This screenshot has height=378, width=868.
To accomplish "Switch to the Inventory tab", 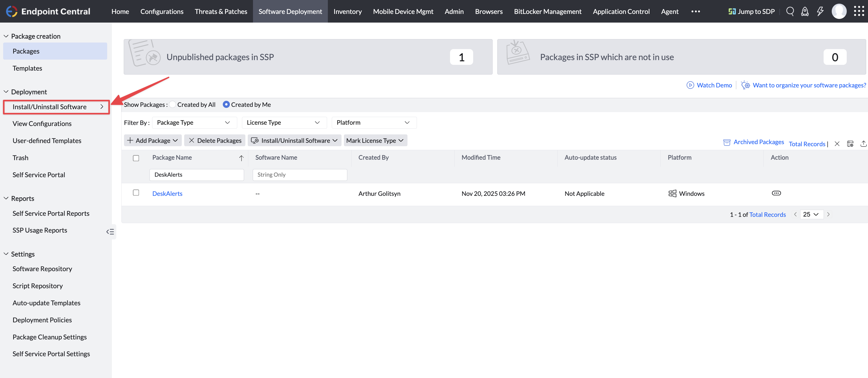I will [347, 12].
